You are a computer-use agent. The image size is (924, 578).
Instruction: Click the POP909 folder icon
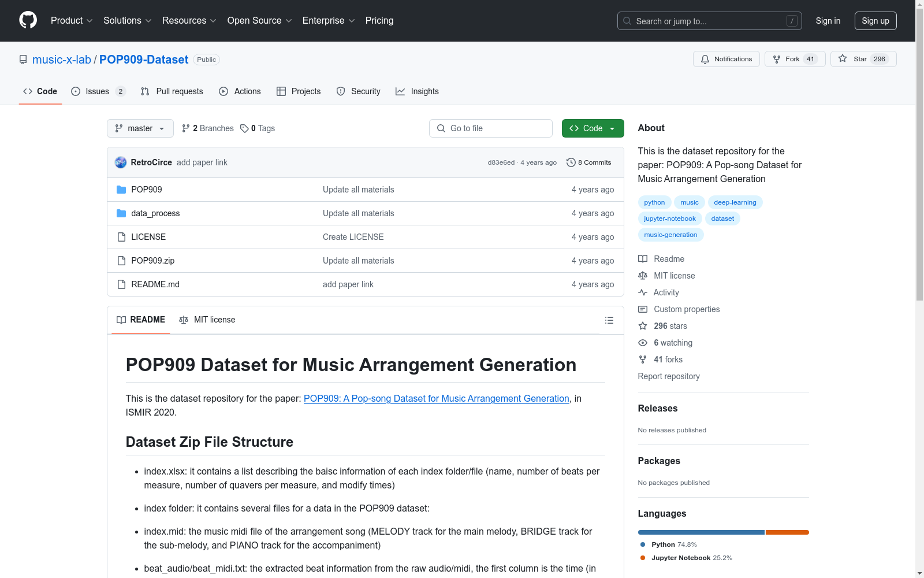click(121, 190)
